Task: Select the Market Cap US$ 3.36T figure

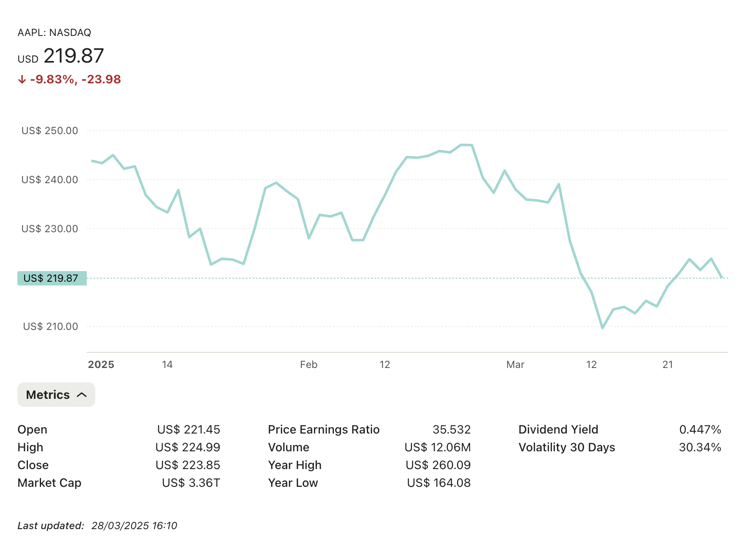Action: [x=191, y=483]
